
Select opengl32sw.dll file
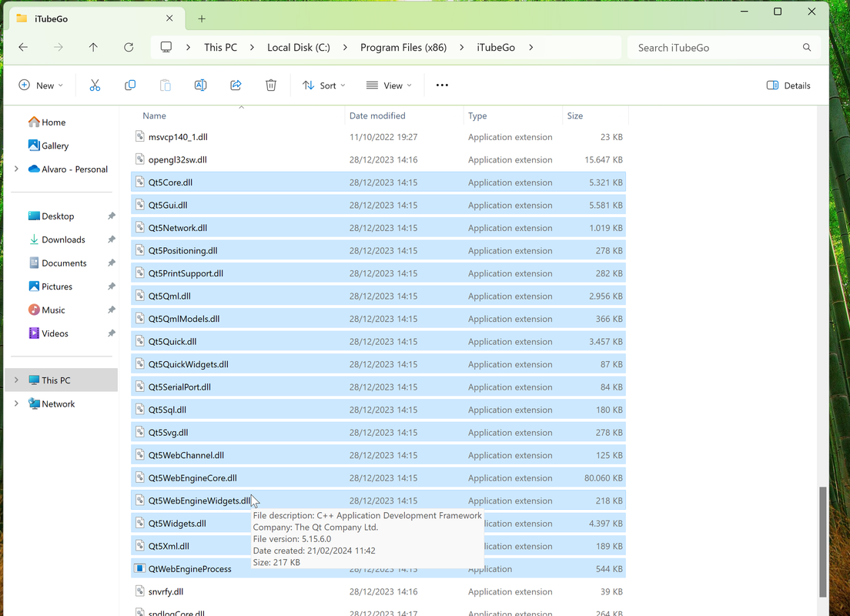tap(378, 159)
